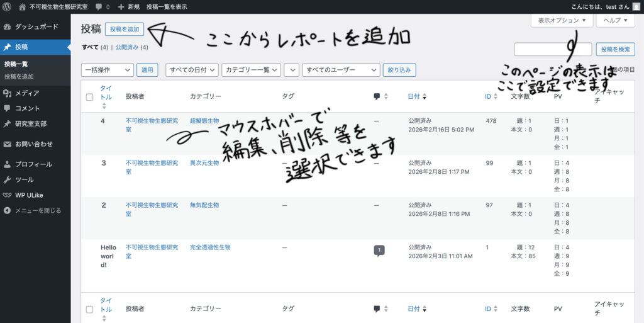Click the 投稿を追加 button beside heading

click(125, 29)
